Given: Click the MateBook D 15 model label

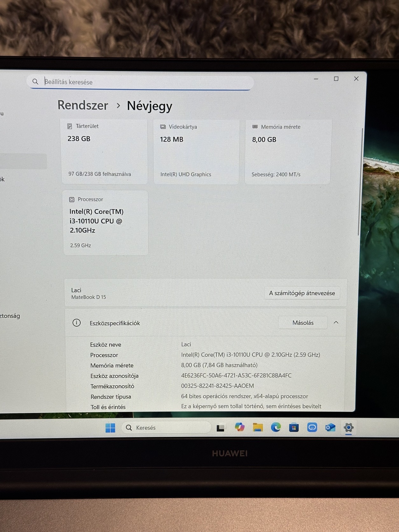Looking at the screenshot, I should click(88, 297).
